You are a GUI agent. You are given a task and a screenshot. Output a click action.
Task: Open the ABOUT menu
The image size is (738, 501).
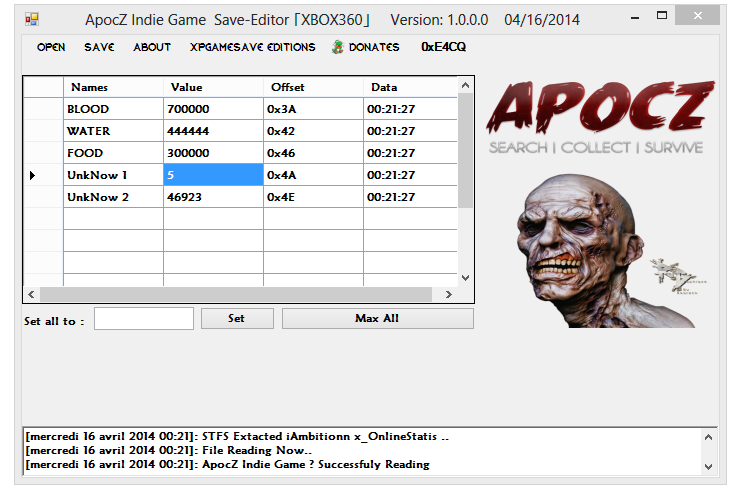[152, 47]
